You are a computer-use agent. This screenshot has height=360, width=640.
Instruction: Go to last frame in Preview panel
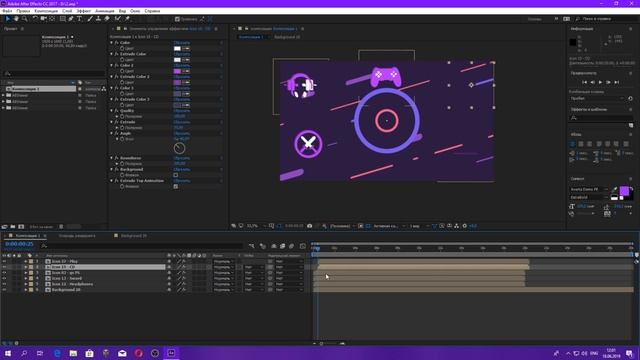point(616,82)
